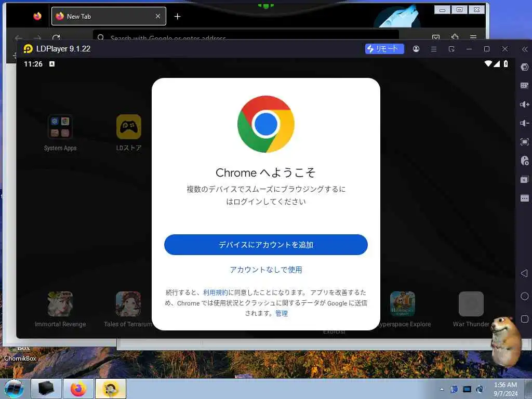532x399 pixels.
Task: Open a new tab with Firefox plus button
Action: coord(178,16)
